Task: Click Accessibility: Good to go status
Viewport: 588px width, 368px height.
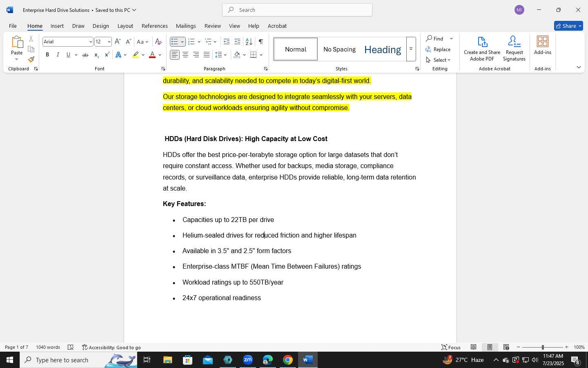Action: point(111,347)
